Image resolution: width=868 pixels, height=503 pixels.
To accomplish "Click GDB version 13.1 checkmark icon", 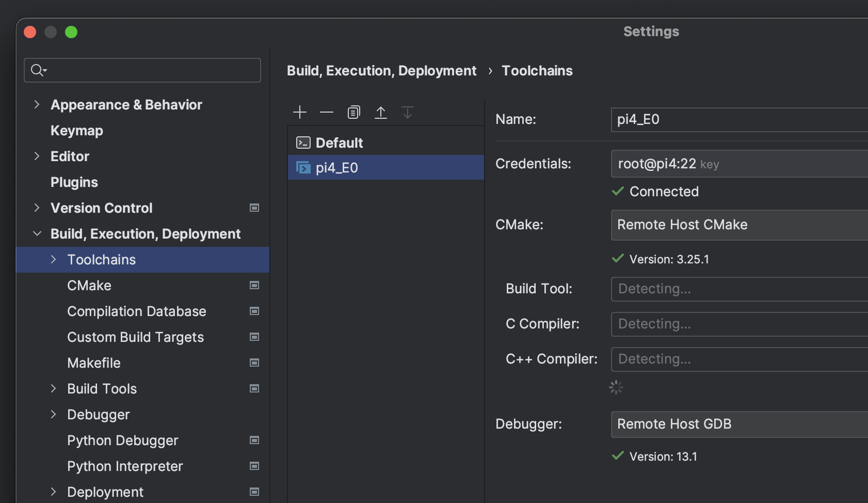I will point(618,456).
